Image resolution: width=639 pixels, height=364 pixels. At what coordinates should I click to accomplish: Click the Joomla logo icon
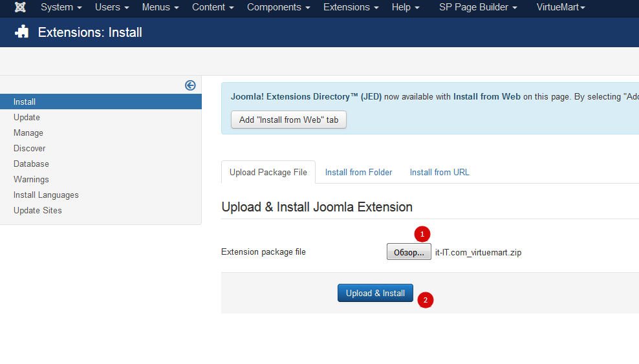[x=20, y=7]
